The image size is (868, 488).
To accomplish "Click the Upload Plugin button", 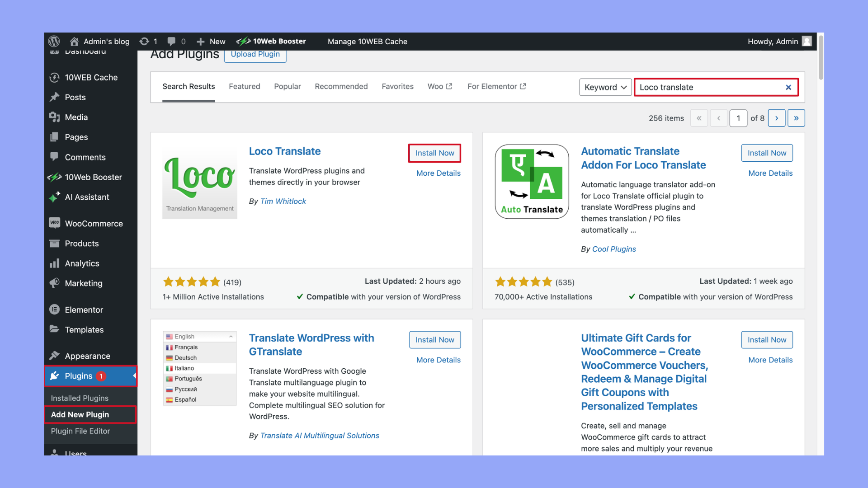I will [x=255, y=54].
